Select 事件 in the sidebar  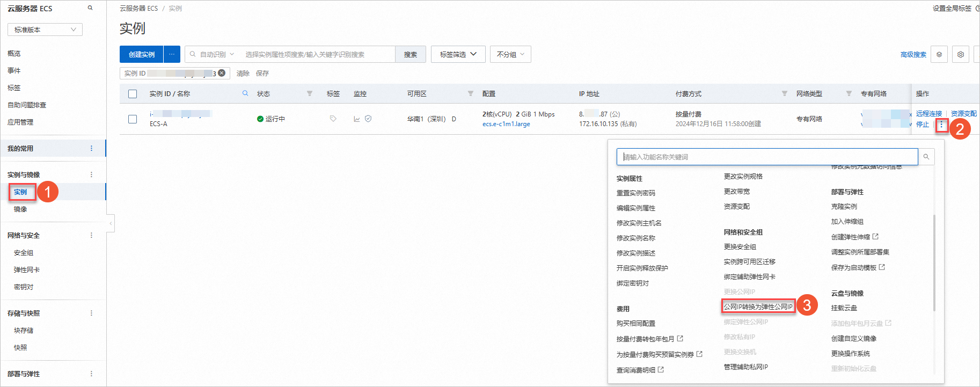coord(14,70)
